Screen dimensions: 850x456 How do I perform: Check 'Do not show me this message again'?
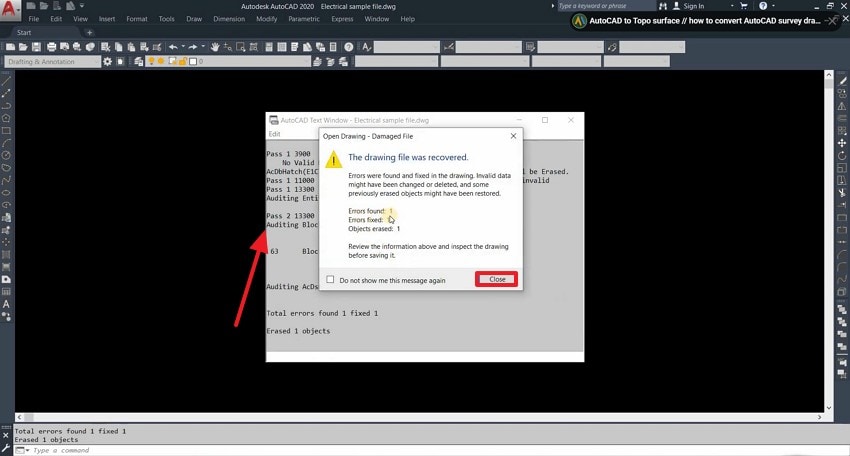[x=330, y=279]
